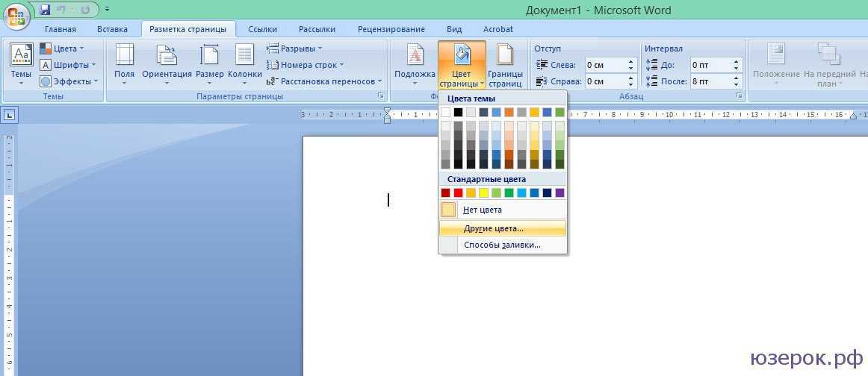Pick standard purple color swatch
Viewport: 868px width, 376px height.
[x=559, y=193]
